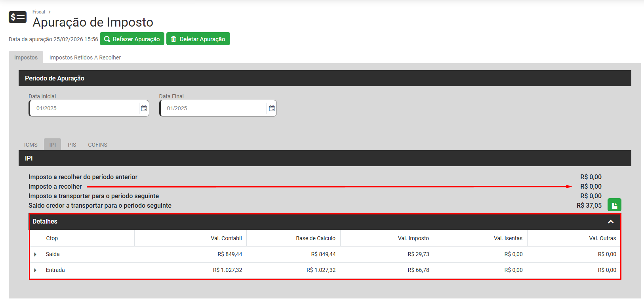
Task: Switch to the PIS tab
Action: click(x=72, y=145)
